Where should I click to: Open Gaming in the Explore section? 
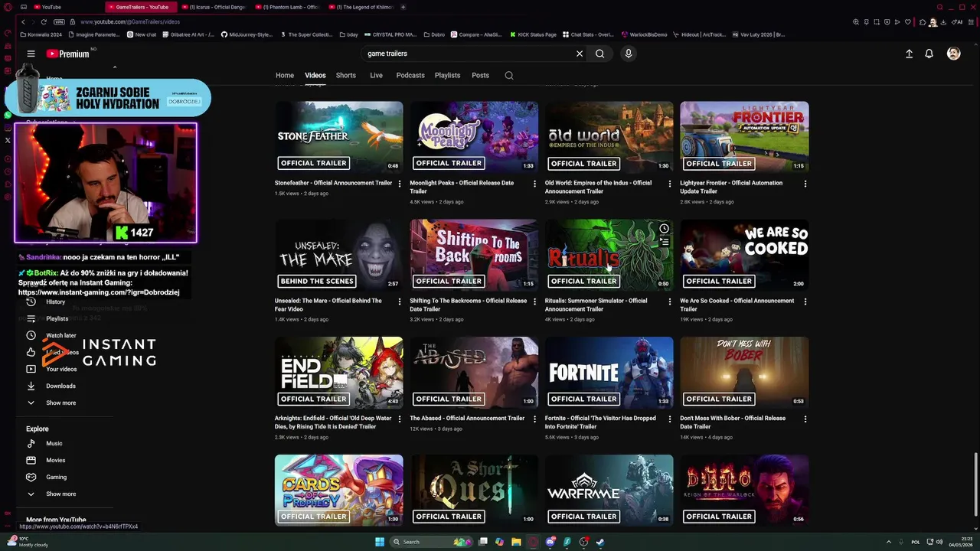pos(56,477)
